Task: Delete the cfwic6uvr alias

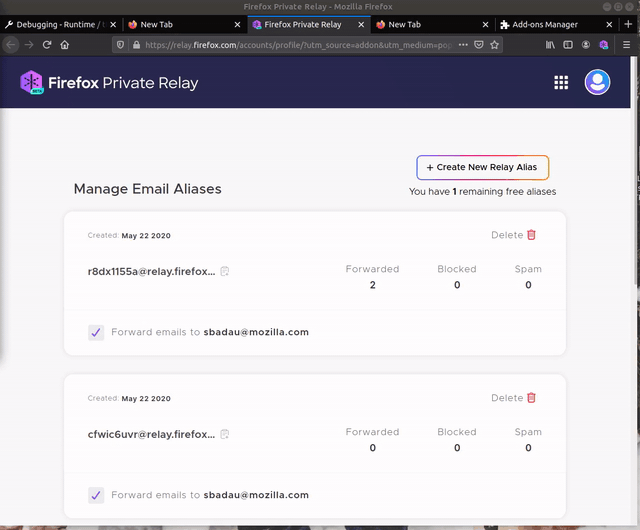Action: (x=513, y=398)
